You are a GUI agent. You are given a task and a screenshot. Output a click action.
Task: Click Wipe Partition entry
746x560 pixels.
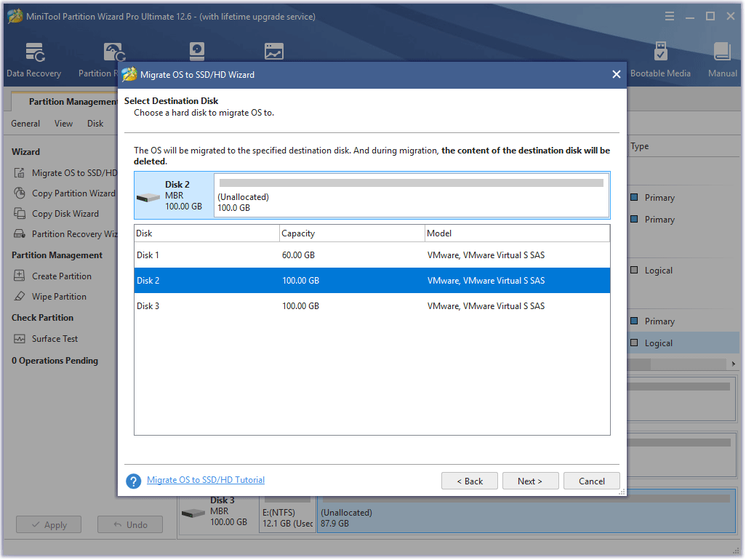pyautogui.click(x=59, y=297)
